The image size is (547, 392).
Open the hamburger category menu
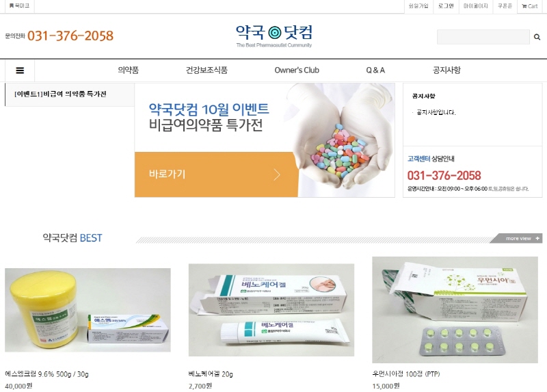tap(20, 70)
